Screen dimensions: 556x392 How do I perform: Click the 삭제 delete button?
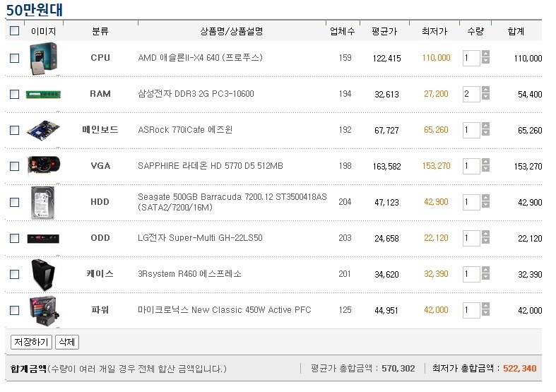click(x=66, y=342)
